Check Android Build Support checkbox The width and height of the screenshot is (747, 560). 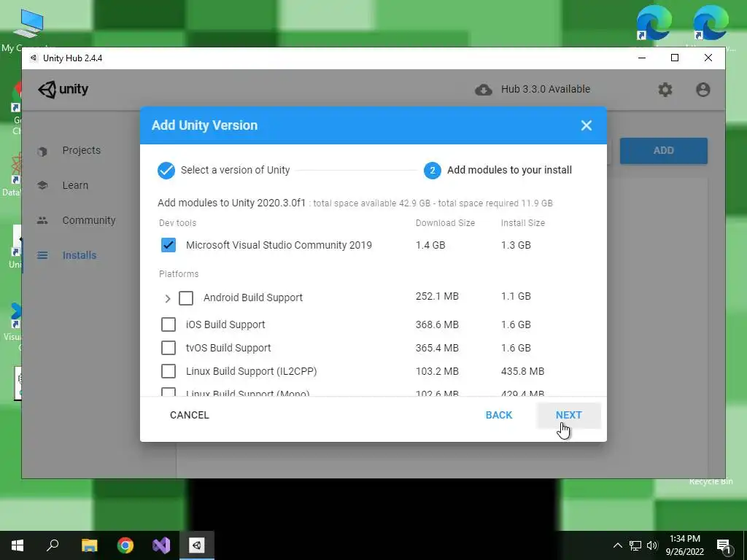click(186, 298)
